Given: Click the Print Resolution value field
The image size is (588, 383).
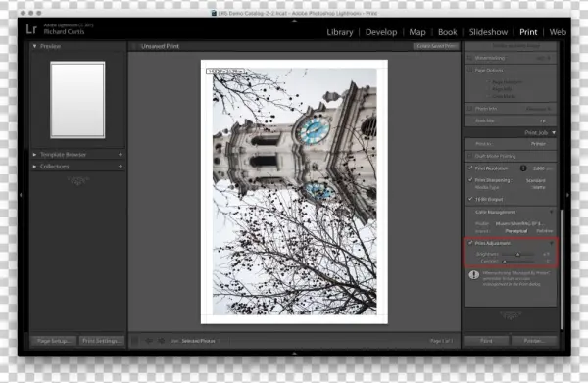Looking at the screenshot, I should [x=538, y=168].
